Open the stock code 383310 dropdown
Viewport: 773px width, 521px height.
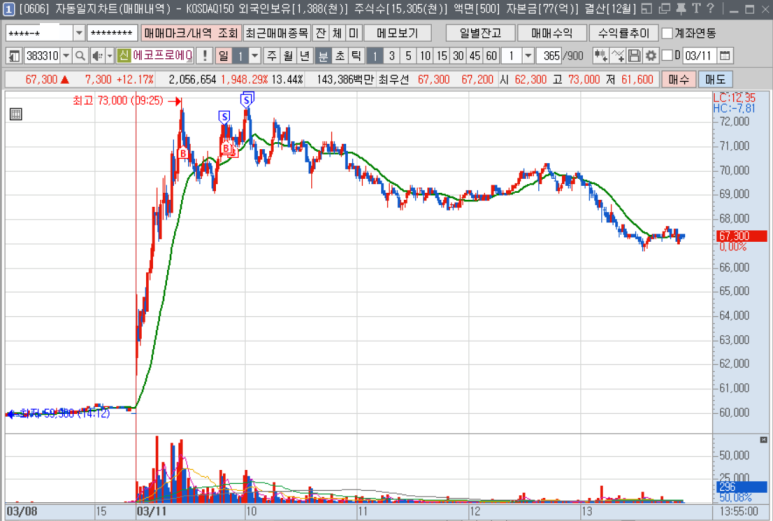pos(64,56)
